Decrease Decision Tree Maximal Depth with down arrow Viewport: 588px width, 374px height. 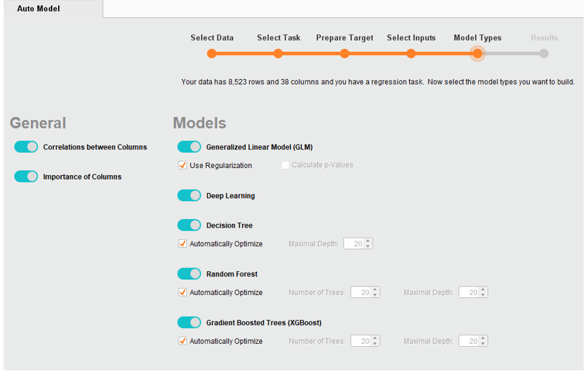tap(368, 246)
